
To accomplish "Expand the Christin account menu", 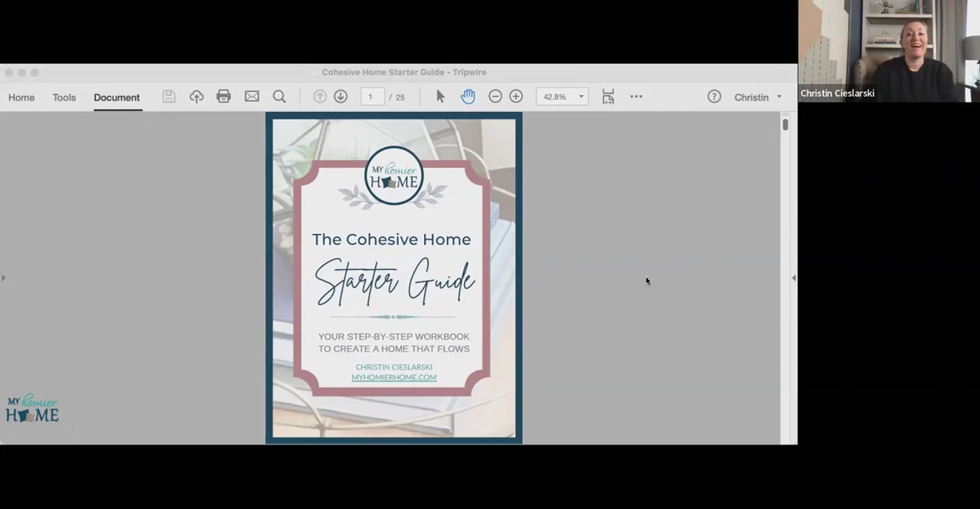I will click(x=758, y=97).
